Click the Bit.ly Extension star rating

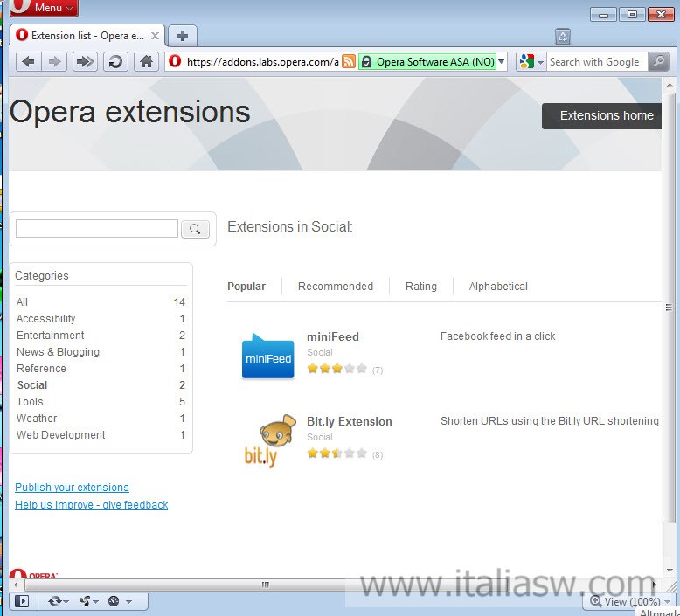point(337,453)
